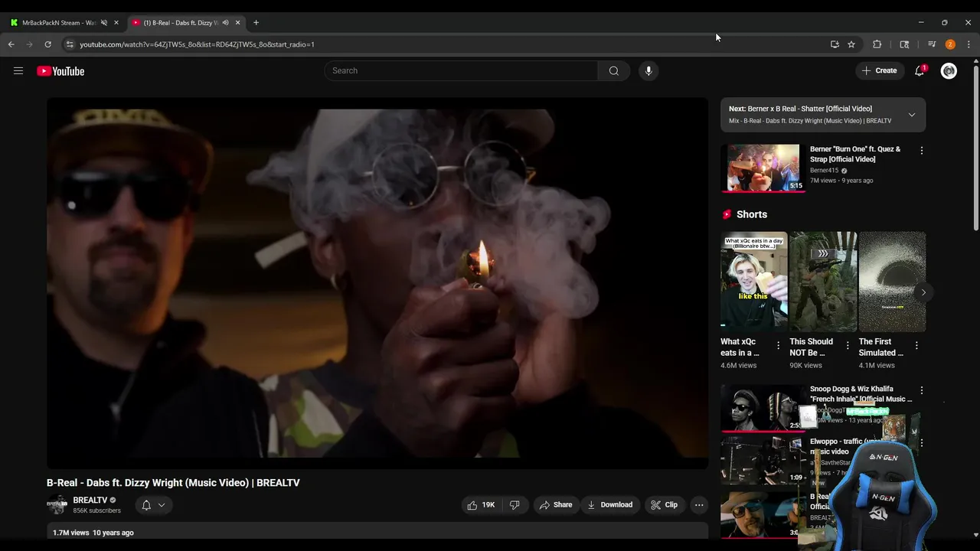Open 'Next: Berner x B Real - Shatter' header

pyautogui.click(x=800, y=109)
